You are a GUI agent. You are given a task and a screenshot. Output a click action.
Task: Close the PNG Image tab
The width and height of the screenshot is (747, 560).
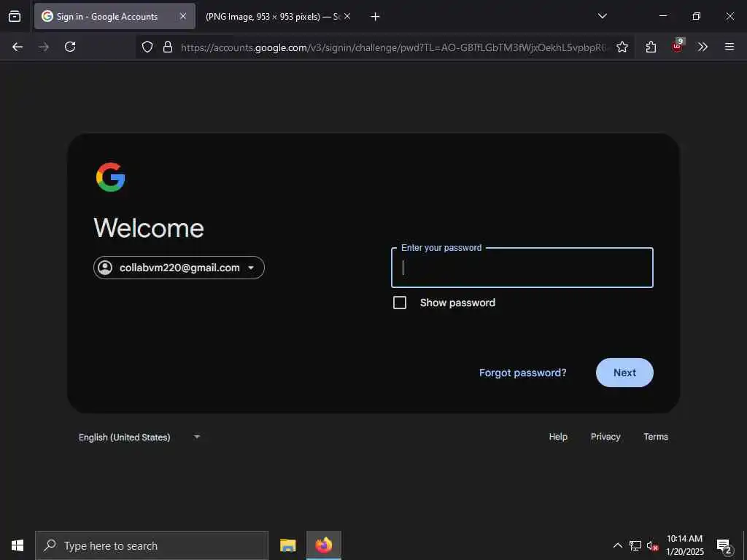tap(347, 16)
